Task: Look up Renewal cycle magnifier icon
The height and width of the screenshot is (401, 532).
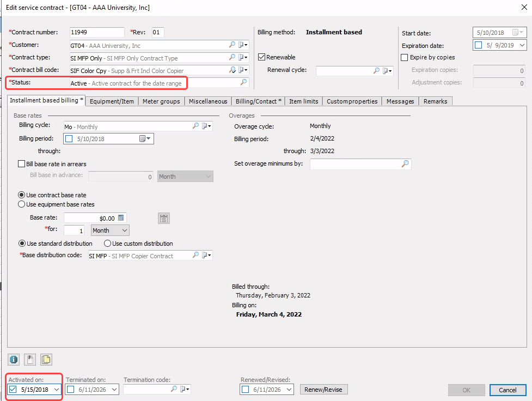Action: tap(376, 71)
